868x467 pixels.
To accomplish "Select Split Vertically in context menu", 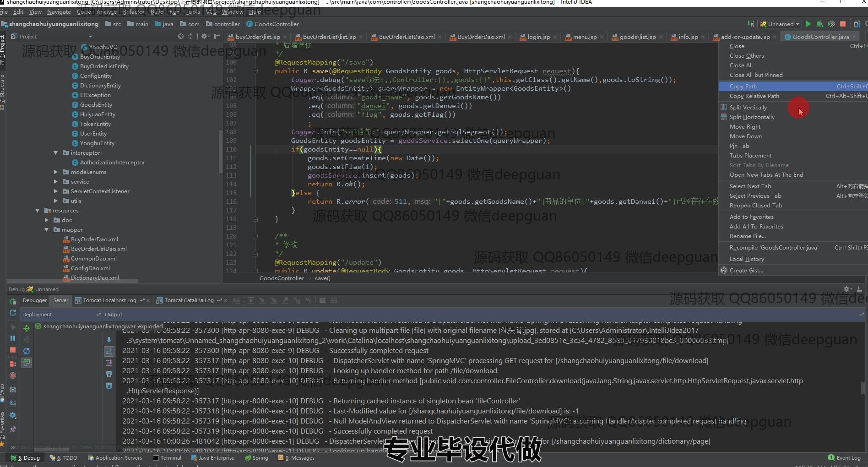I will (x=748, y=108).
